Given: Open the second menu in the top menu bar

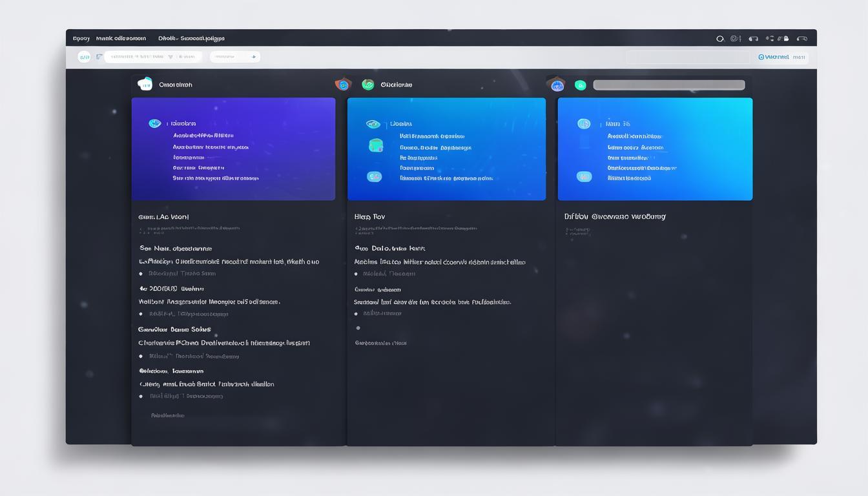Looking at the screenshot, I should click(x=121, y=39).
